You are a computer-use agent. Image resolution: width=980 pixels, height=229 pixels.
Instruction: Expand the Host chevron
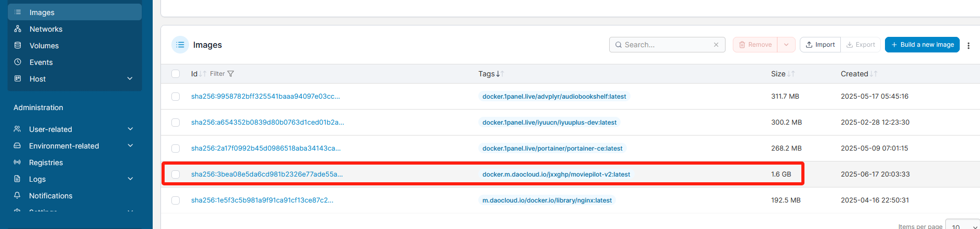point(130,78)
